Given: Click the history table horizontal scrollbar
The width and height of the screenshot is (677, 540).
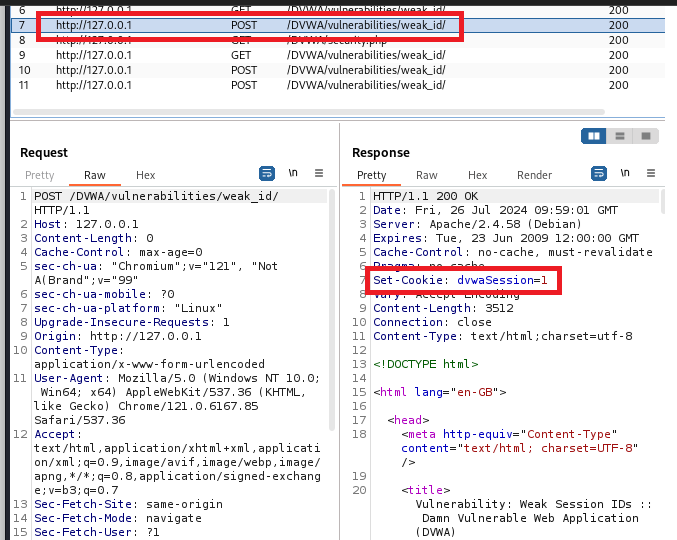Looking at the screenshot, I should pos(309,112).
